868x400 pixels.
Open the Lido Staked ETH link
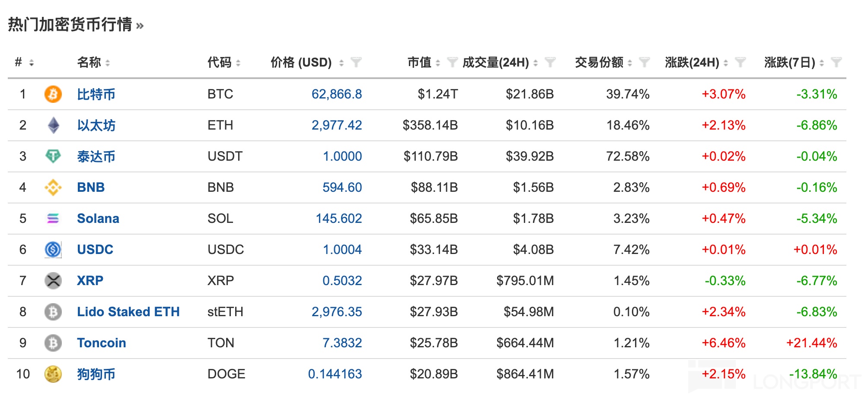click(x=128, y=312)
